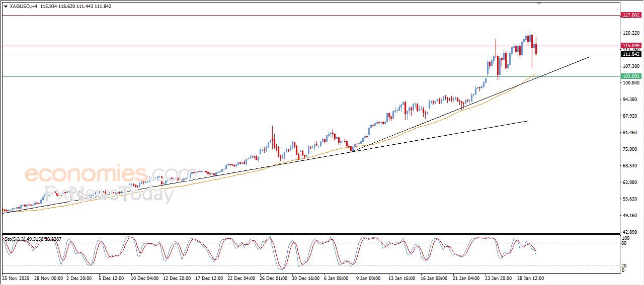The height and width of the screenshot is (285, 644).
Task: Click the gray chart shift triangle marker
Action: (539, 3)
